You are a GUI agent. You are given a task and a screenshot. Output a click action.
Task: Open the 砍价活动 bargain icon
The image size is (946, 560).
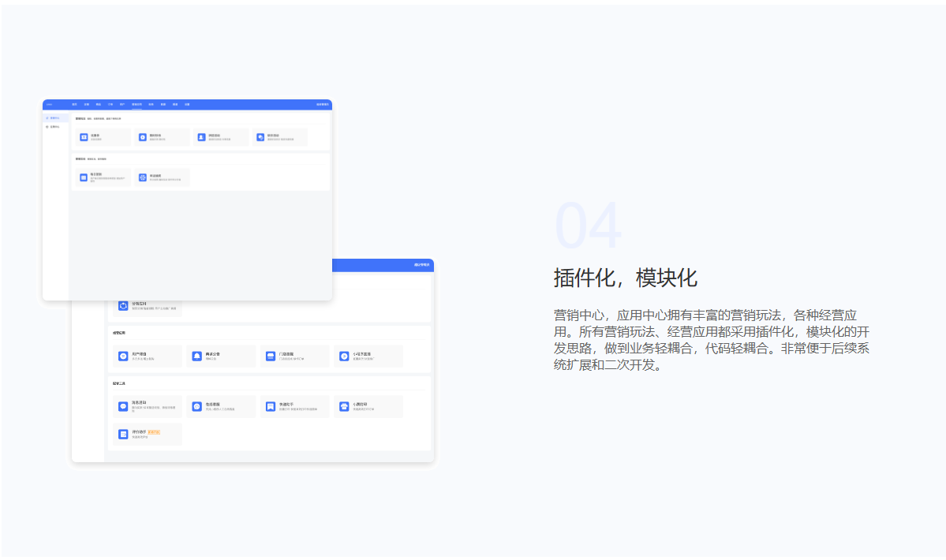pos(260,137)
